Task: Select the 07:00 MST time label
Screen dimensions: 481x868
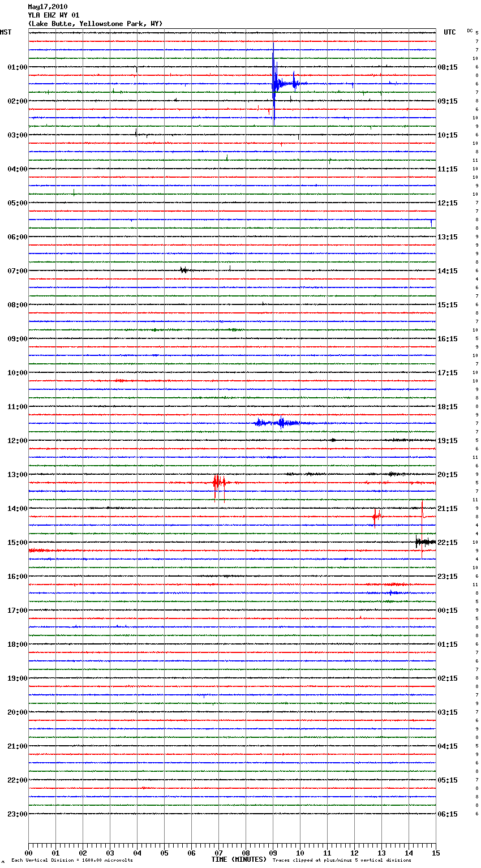Action: pyautogui.click(x=17, y=270)
